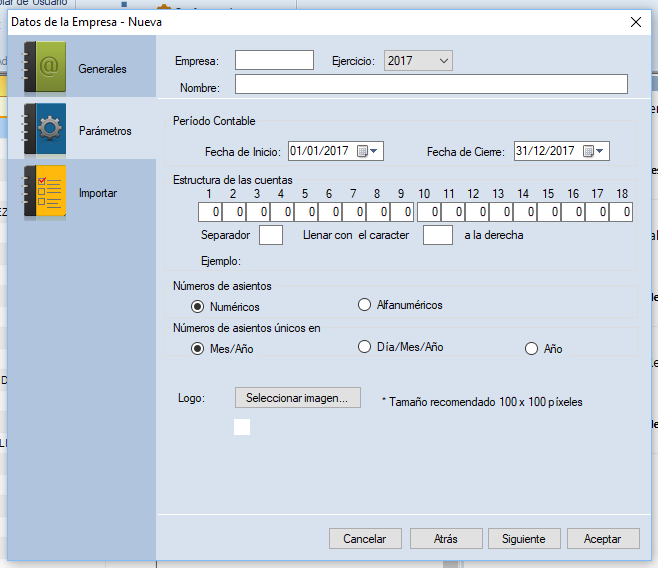Choose Día/Mes/Año unique entries option
The height and width of the screenshot is (568, 658).
(364, 347)
